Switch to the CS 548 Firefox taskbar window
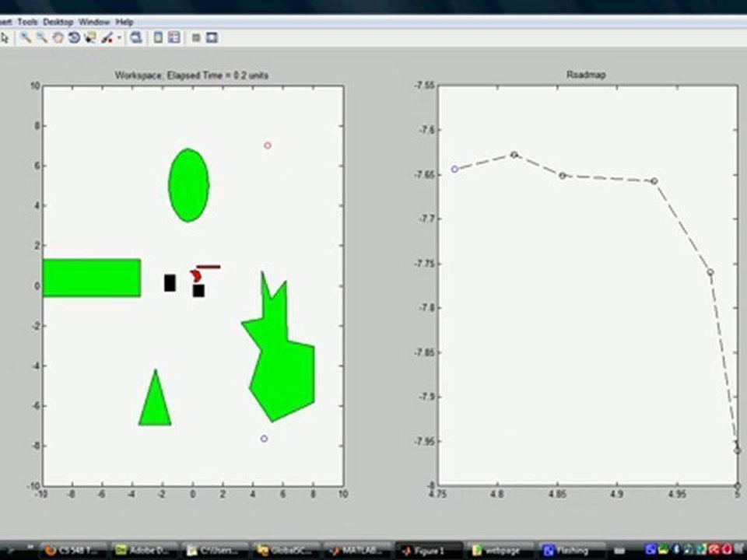Image resolution: width=747 pixels, height=560 pixels. click(72, 551)
